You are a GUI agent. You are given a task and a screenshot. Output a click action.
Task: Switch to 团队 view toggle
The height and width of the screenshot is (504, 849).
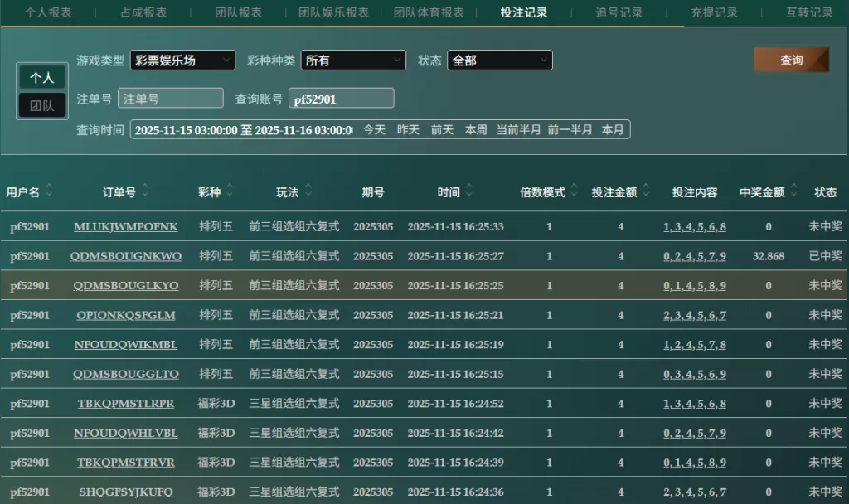[x=42, y=105]
